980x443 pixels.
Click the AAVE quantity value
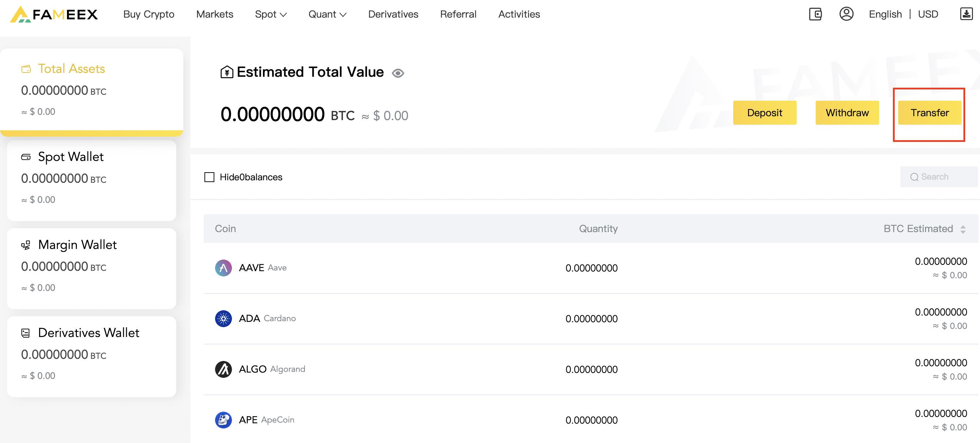pyautogui.click(x=592, y=268)
